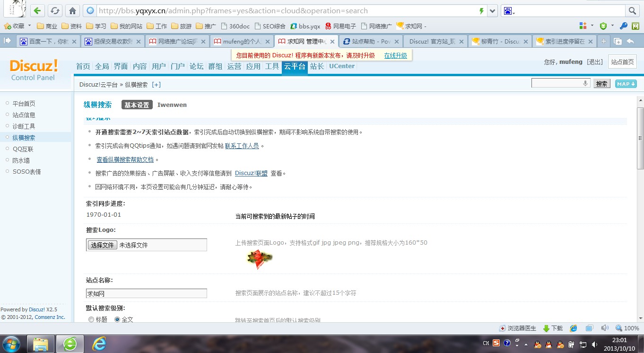This screenshot has width=644, height=353.
Task: Open the MAP+ admin map dropdown
Action: click(626, 84)
